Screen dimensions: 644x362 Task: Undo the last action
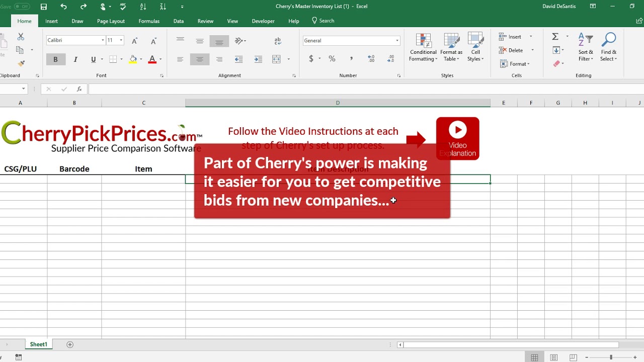(63, 7)
